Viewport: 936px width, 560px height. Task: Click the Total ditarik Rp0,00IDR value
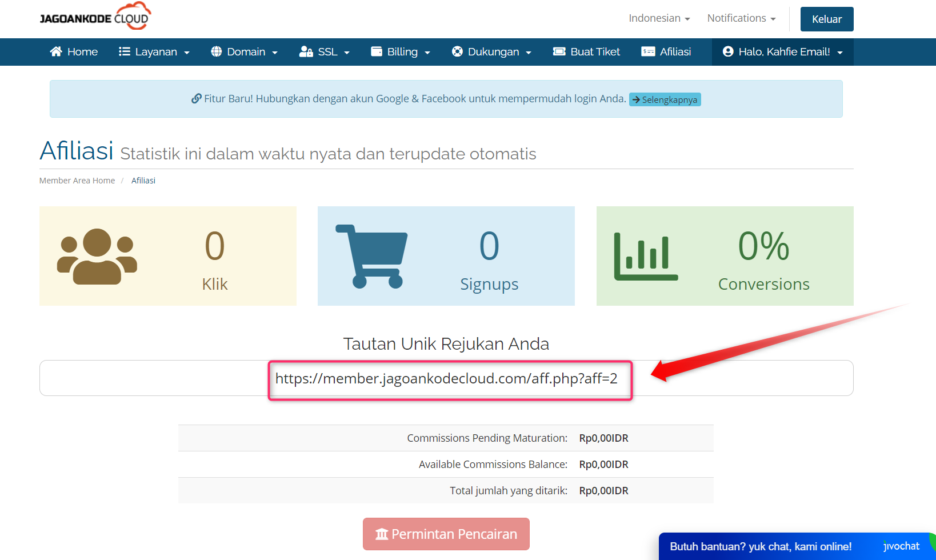coord(604,491)
